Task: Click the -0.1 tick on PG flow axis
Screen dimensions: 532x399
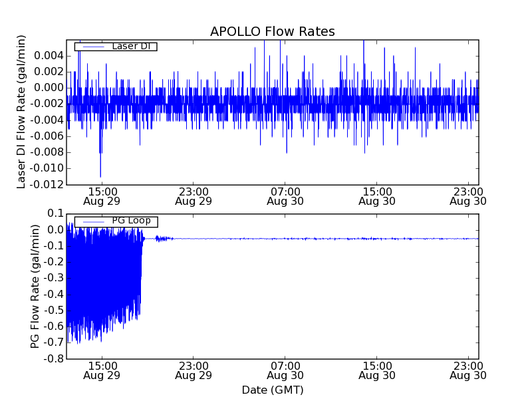Action: (x=54, y=245)
